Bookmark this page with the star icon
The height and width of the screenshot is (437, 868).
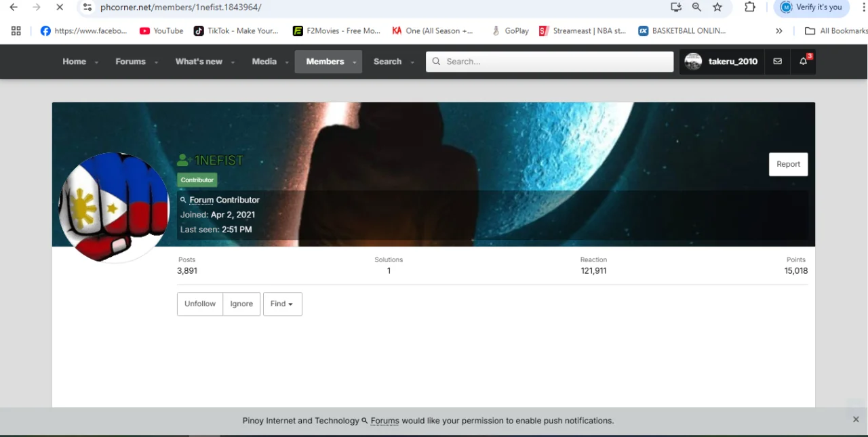(717, 7)
